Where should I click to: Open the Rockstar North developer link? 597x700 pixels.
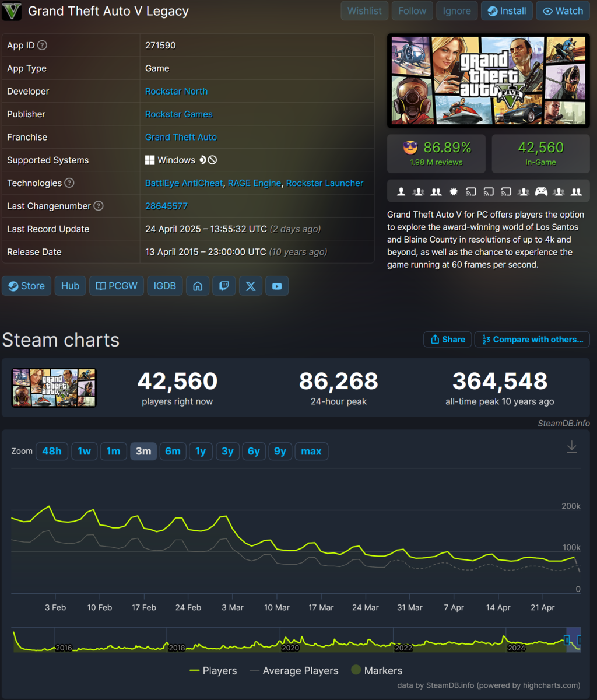point(176,92)
